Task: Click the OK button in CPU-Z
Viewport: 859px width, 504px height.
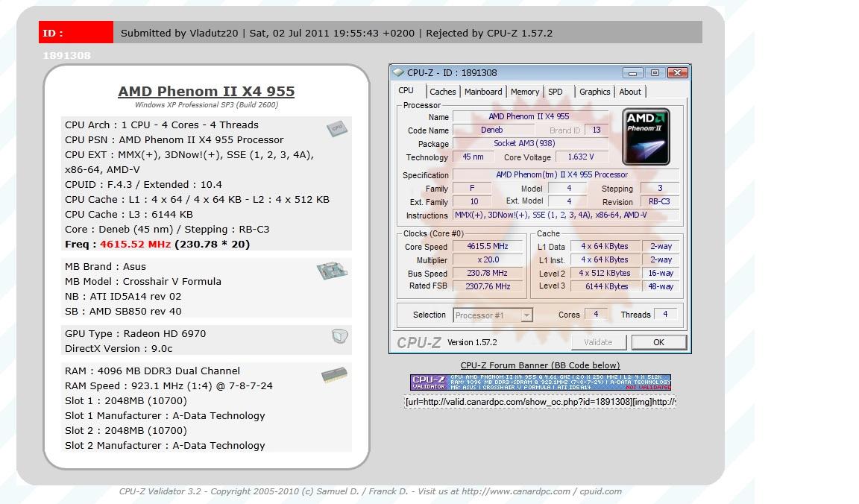Action: click(659, 342)
